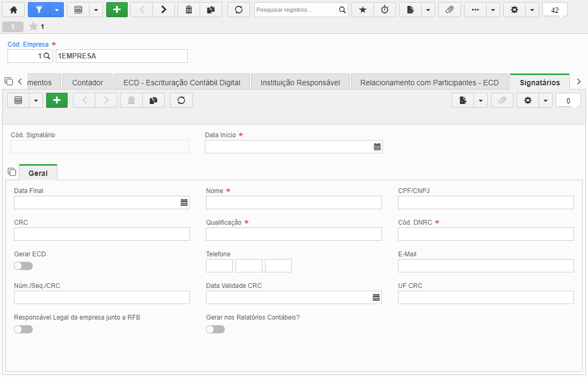Open top settings gear icon

514,10
